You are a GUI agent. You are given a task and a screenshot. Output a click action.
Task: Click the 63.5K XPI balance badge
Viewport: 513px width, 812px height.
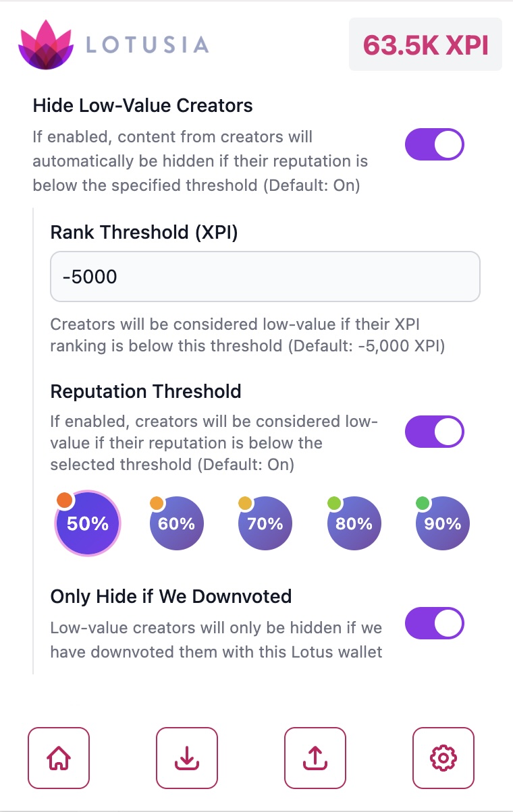(425, 44)
